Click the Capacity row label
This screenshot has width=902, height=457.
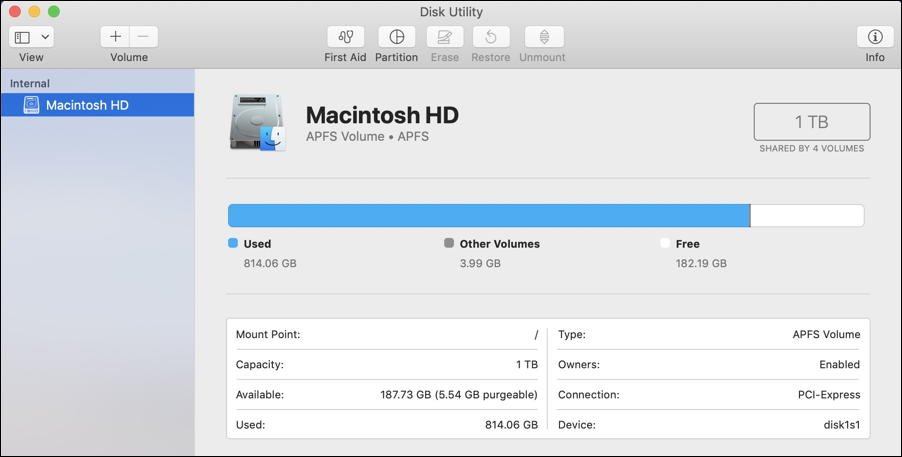coord(259,364)
